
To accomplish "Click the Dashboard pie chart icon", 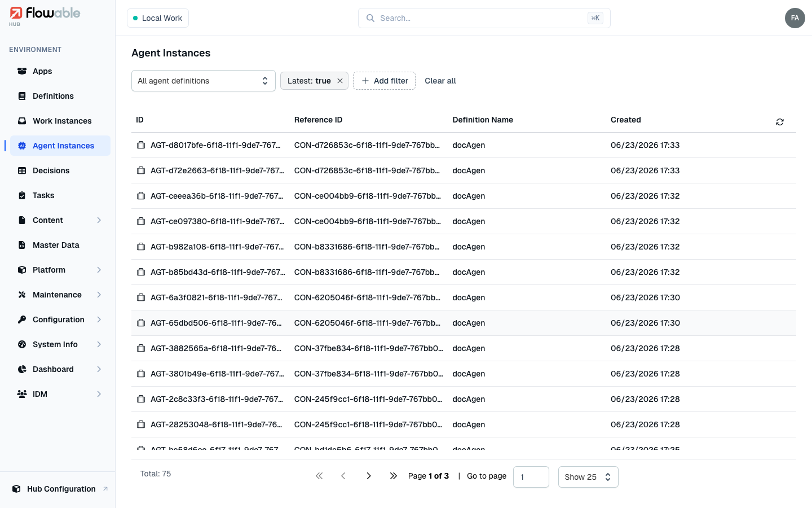I will (x=22, y=369).
